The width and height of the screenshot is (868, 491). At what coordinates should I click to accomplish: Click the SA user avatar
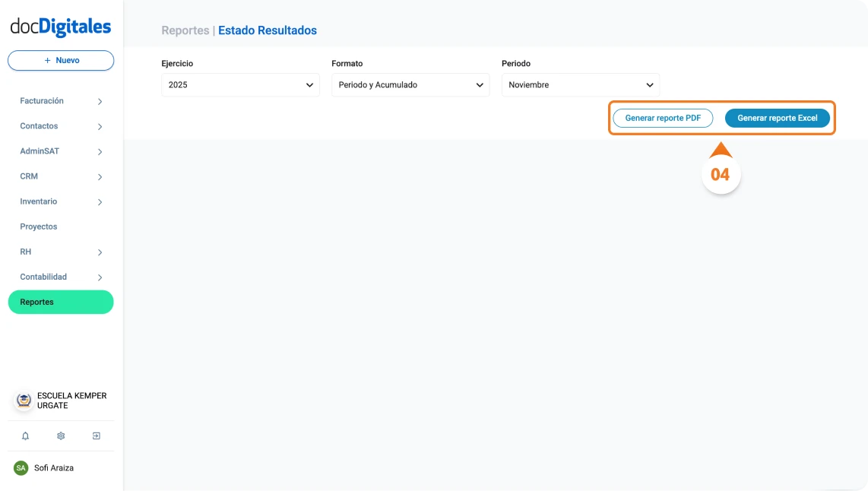pos(21,468)
